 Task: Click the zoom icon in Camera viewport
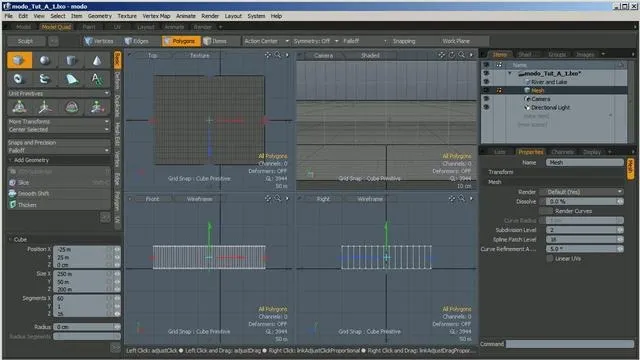pyautogui.click(x=461, y=55)
